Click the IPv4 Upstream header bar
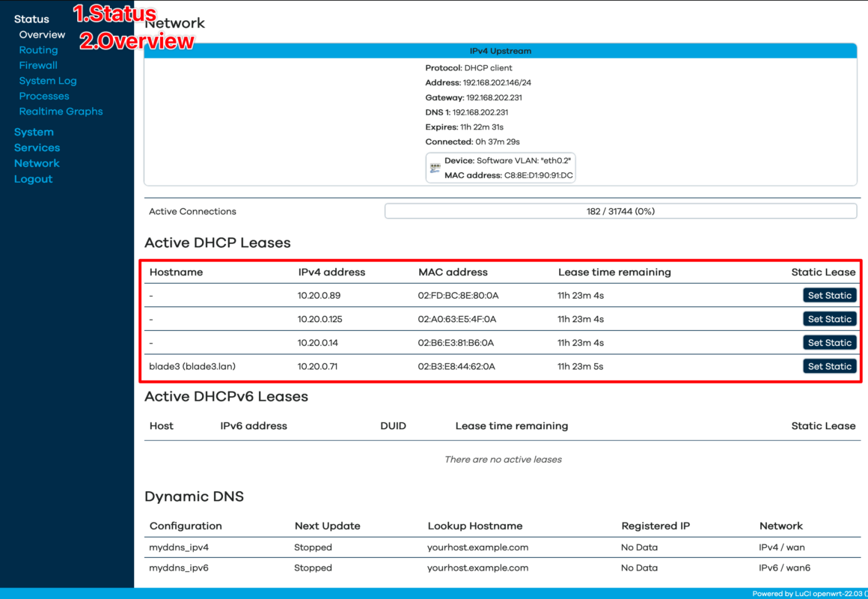 click(x=500, y=51)
